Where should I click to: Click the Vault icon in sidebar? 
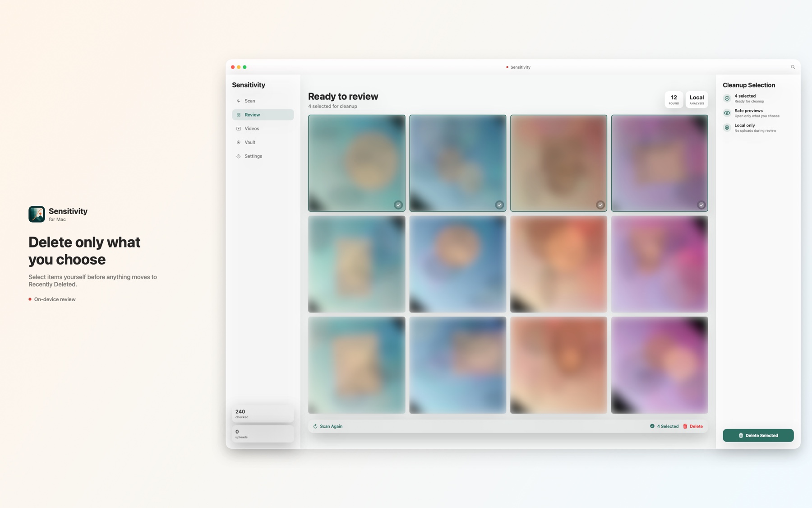pos(239,142)
